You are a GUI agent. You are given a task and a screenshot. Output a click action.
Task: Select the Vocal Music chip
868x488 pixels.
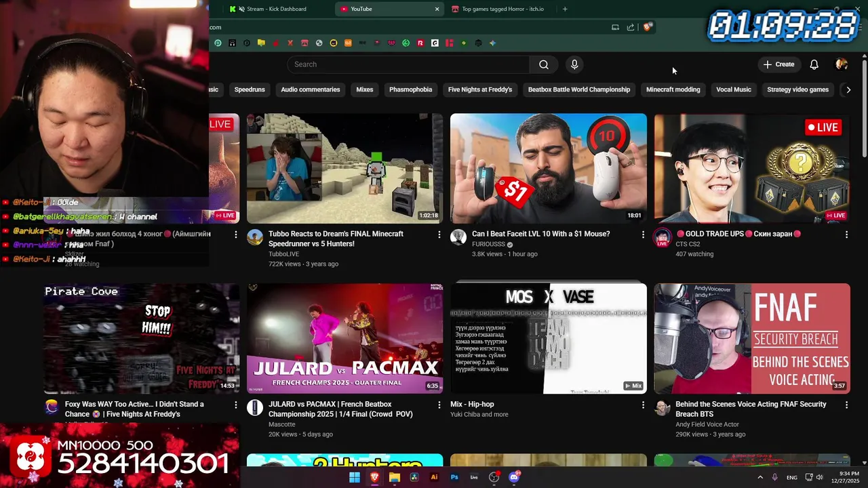click(734, 89)
